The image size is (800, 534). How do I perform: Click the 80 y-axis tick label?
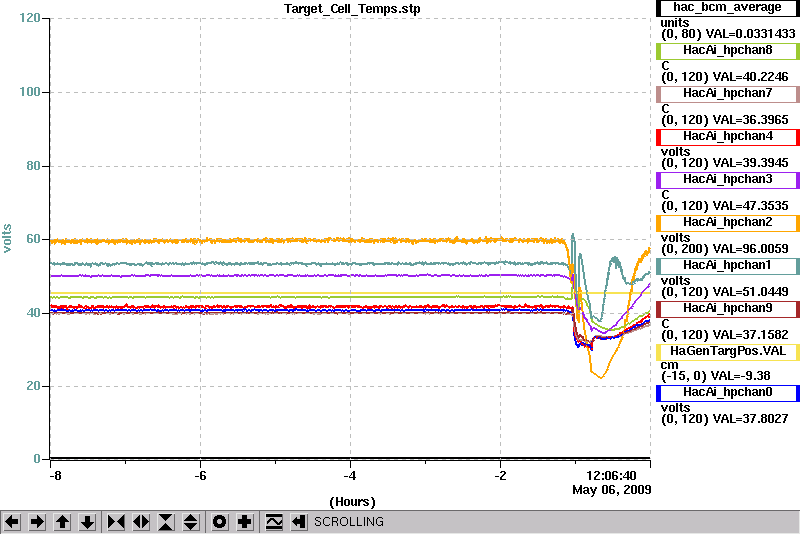tap(33, 166)
